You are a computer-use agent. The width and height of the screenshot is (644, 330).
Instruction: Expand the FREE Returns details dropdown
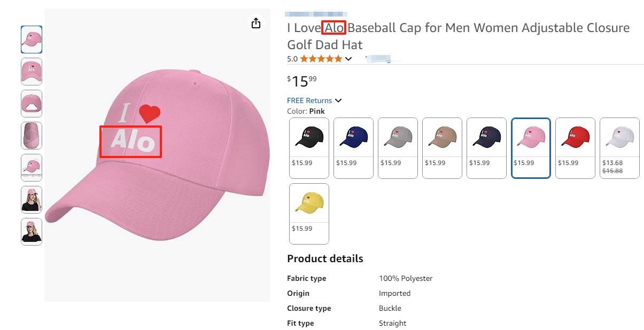pos(338,100)
